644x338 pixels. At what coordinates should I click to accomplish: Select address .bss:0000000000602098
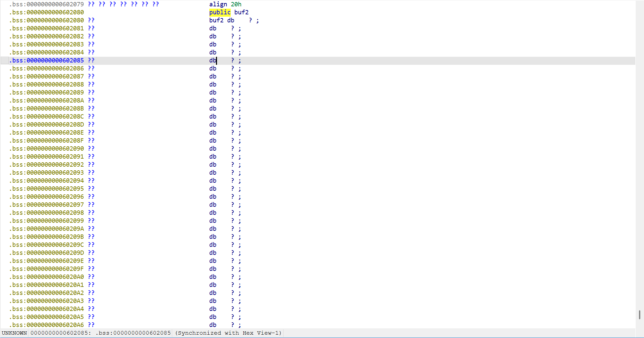pos(47,213)
